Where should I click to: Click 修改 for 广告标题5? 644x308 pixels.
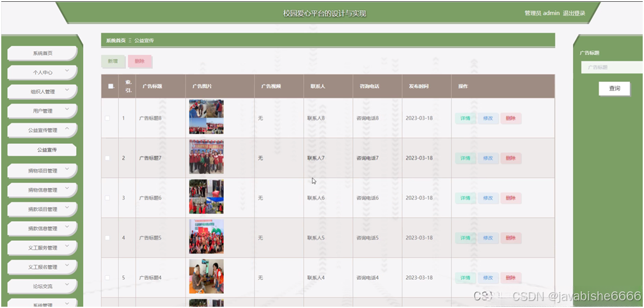tap(488, 238)
